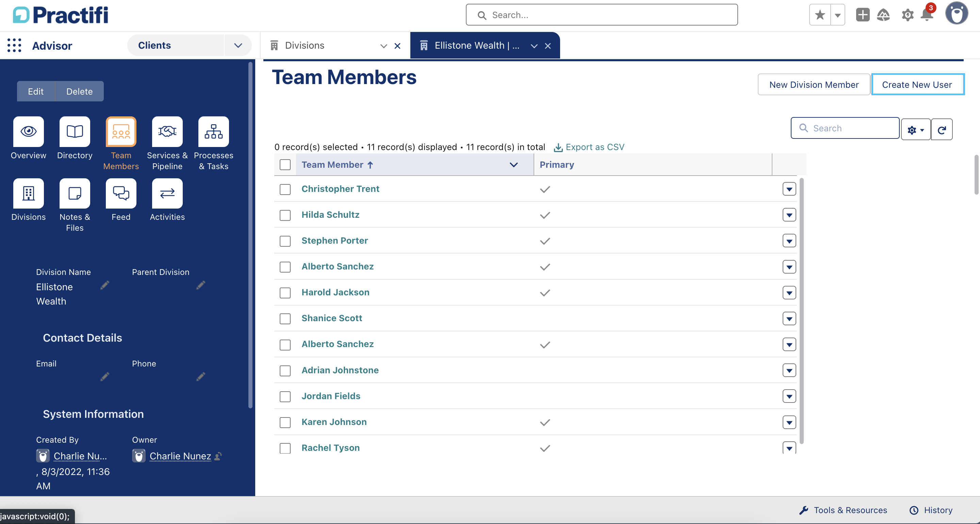Expand the Clients navigation dropdown

point(238,45)
